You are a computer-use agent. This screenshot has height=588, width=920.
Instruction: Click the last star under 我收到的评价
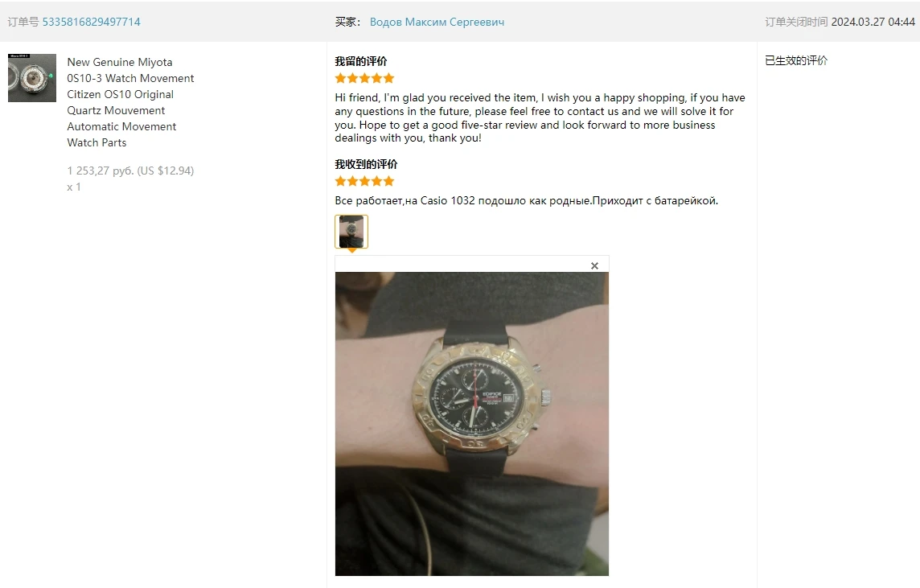click(x=388, y=181)
